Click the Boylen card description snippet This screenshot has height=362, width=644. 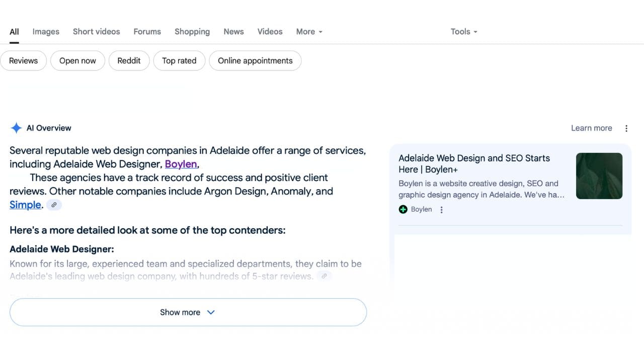(x=481, y=189)
